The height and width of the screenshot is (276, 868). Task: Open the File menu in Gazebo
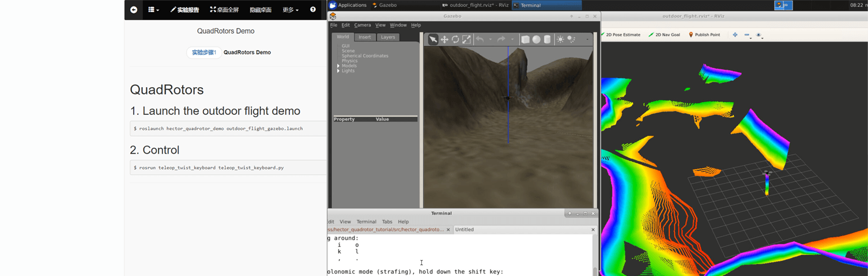pos(334,25)
